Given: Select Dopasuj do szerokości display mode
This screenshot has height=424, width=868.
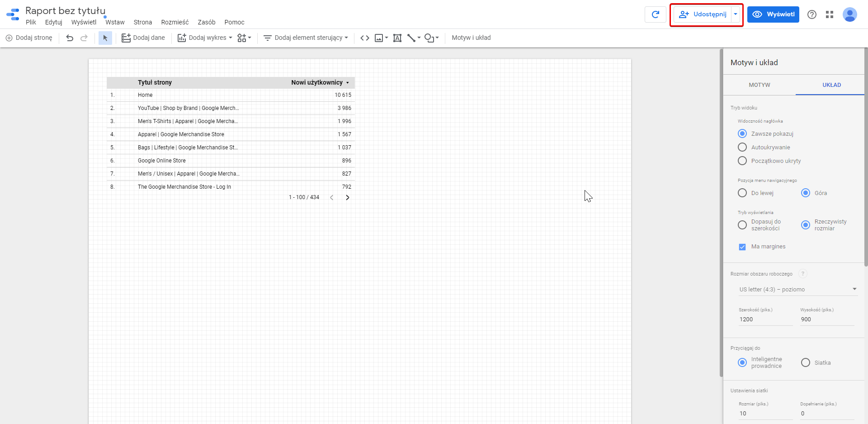Looking at the screenshot, I should coord(742,225).
